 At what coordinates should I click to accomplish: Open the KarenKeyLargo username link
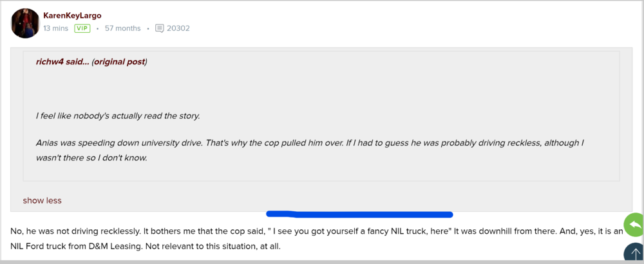(x=72, y=15)
